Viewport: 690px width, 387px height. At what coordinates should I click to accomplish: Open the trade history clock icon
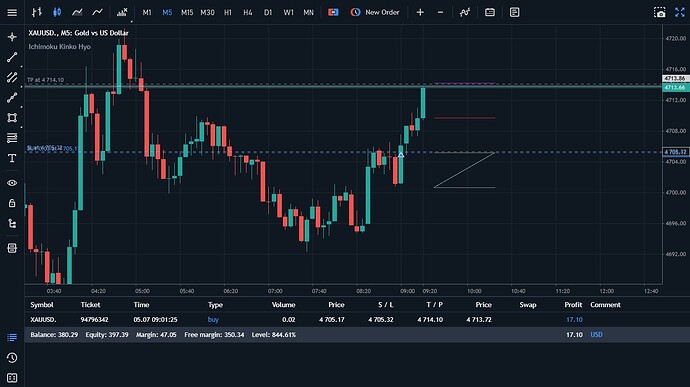click(12, 358)
